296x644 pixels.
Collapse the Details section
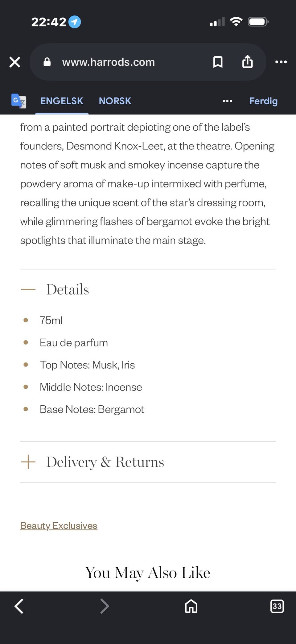(148, 289)
